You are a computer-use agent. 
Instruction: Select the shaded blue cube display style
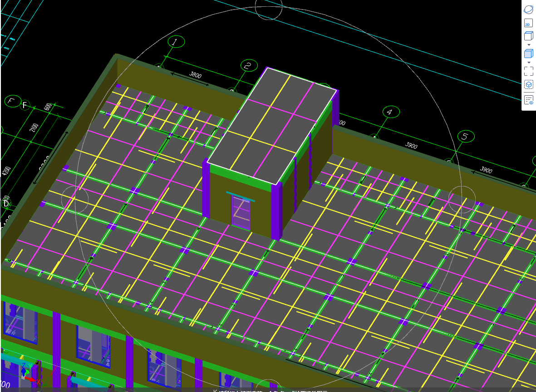tap(528, 54)
